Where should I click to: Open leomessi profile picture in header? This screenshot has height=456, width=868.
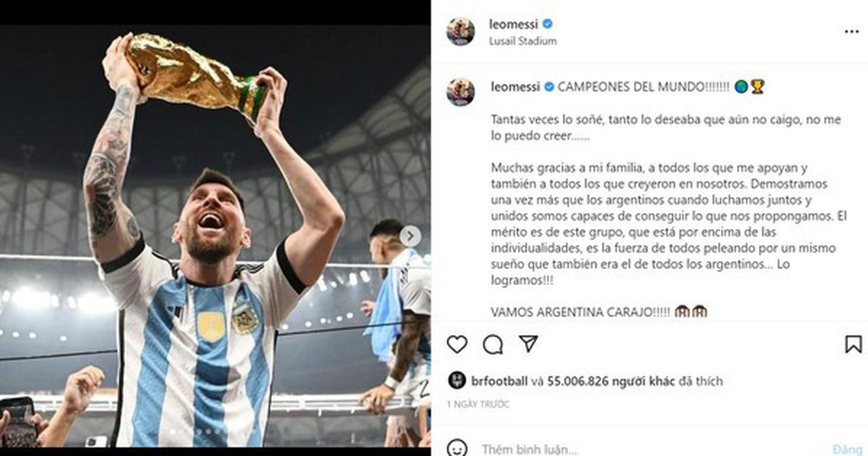point(460,32)
